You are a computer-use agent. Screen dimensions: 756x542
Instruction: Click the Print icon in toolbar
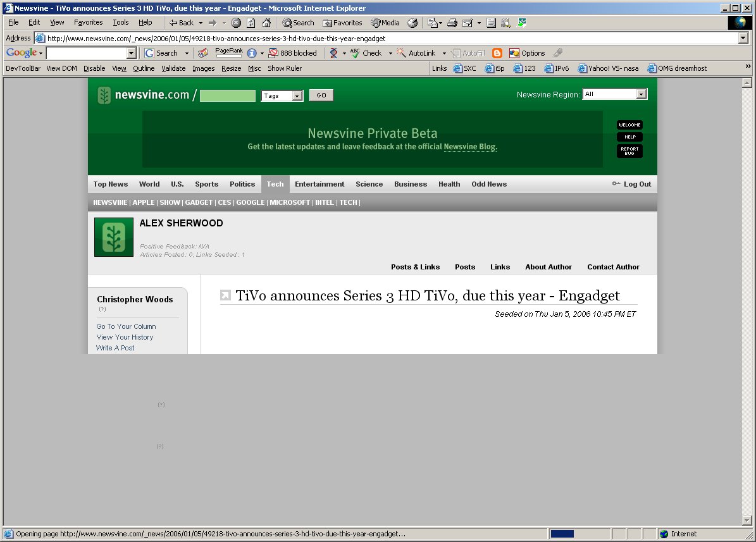click(x=452, y=23)
